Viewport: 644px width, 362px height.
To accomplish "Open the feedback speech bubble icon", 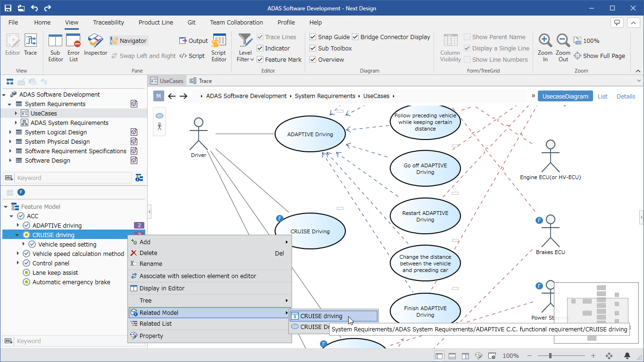I will (617, 22).
